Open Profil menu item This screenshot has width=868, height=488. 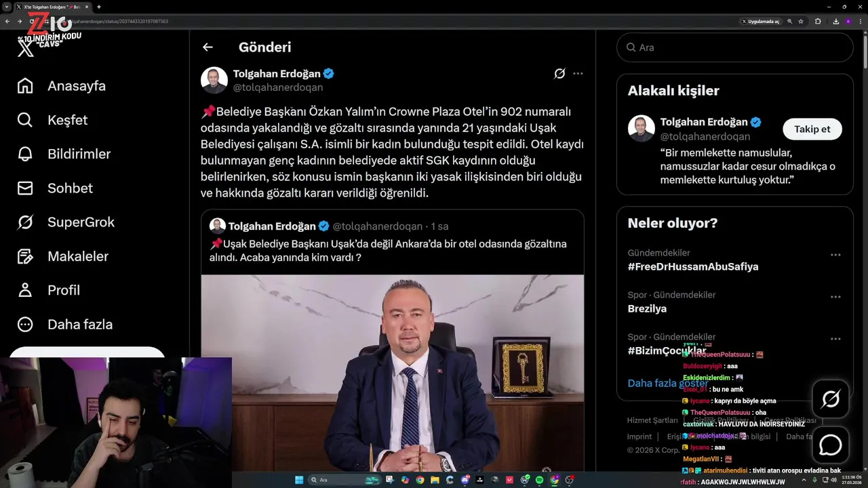pyautogui.click(x=49, y=290)
